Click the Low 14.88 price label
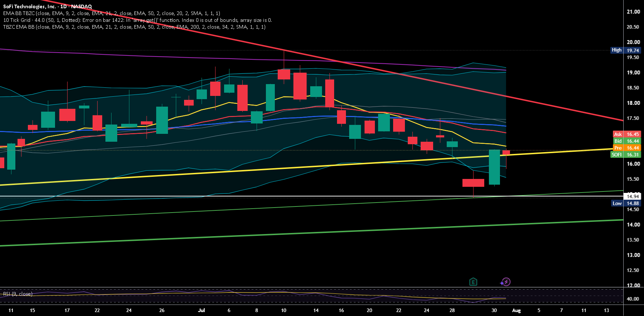 point(626,203)
